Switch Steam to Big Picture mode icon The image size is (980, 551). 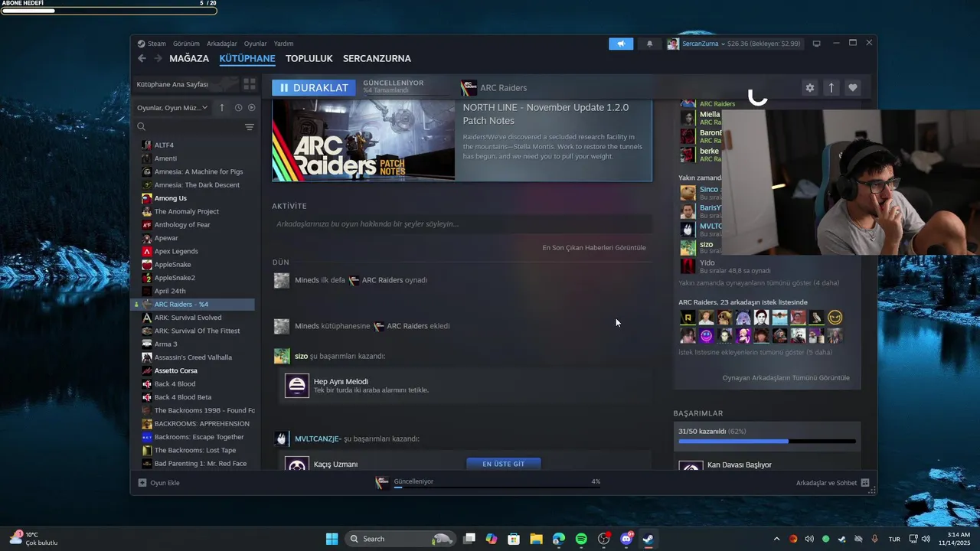816,44
